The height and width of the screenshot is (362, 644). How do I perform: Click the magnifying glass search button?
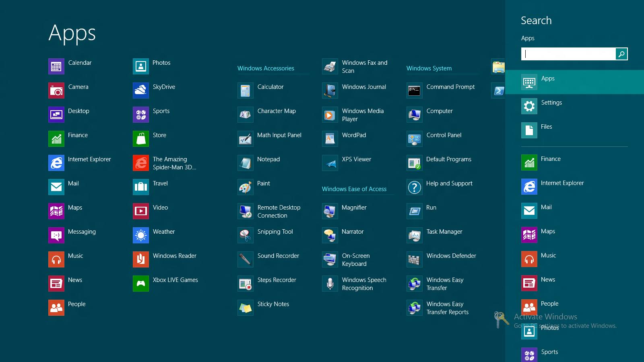[621, 54]
